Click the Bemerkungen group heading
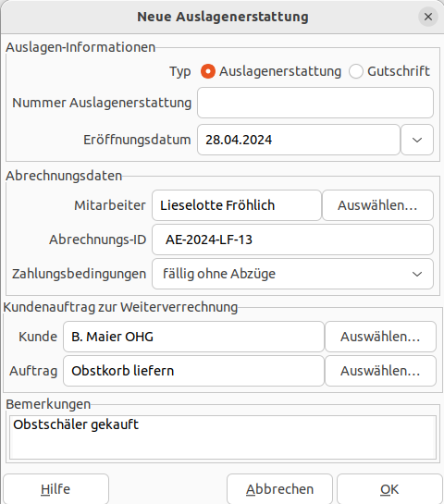The image size is (444, 504). click(x=48, y=404)
